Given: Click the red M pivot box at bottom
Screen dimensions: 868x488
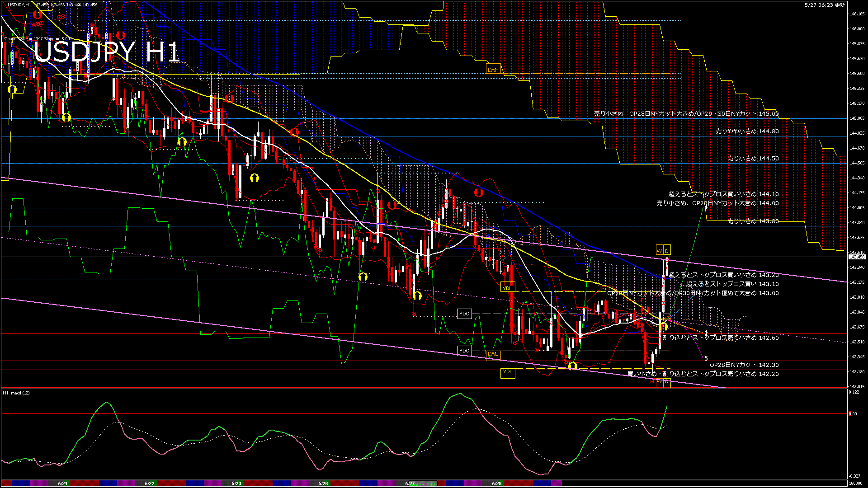Looking at the screenshot, I should pos(652,382).
